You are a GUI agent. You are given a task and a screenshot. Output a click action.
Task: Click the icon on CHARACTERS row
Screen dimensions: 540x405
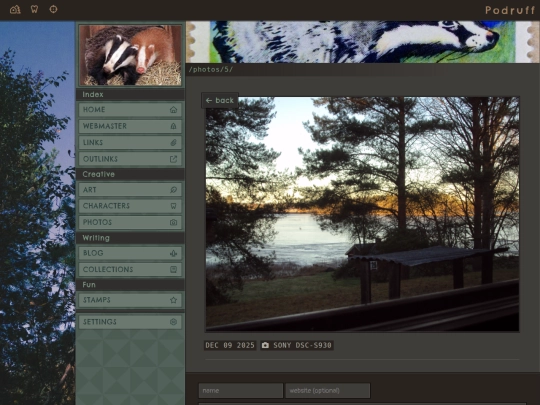click(x=173, y=206)
